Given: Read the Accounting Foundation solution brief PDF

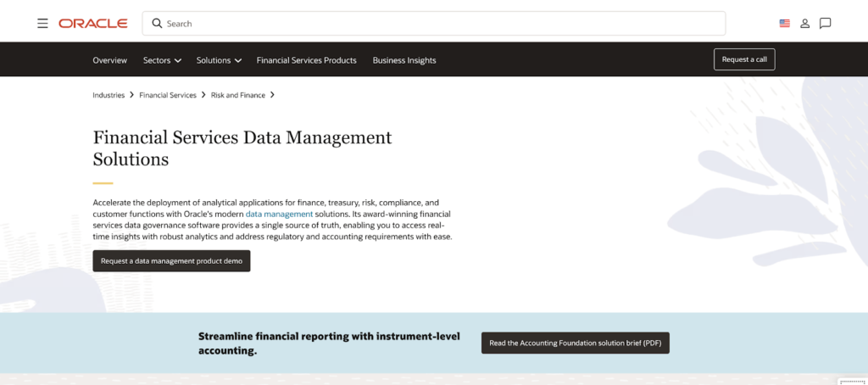Looking at the screenshot, I should (x=576, y=343).
